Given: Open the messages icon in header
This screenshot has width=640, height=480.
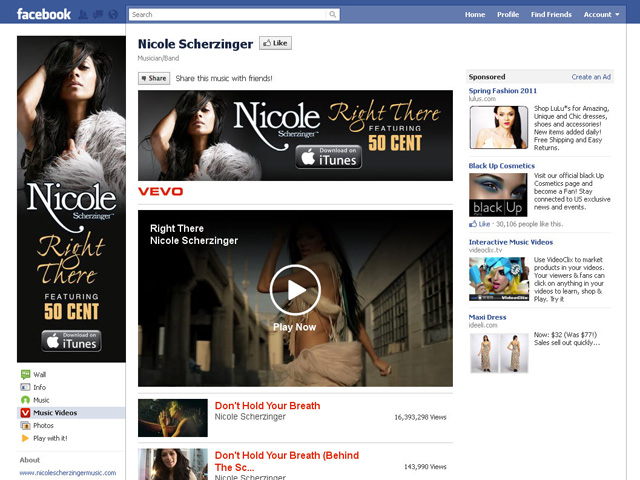Looking at the screenshot, I should pos(98,15).
